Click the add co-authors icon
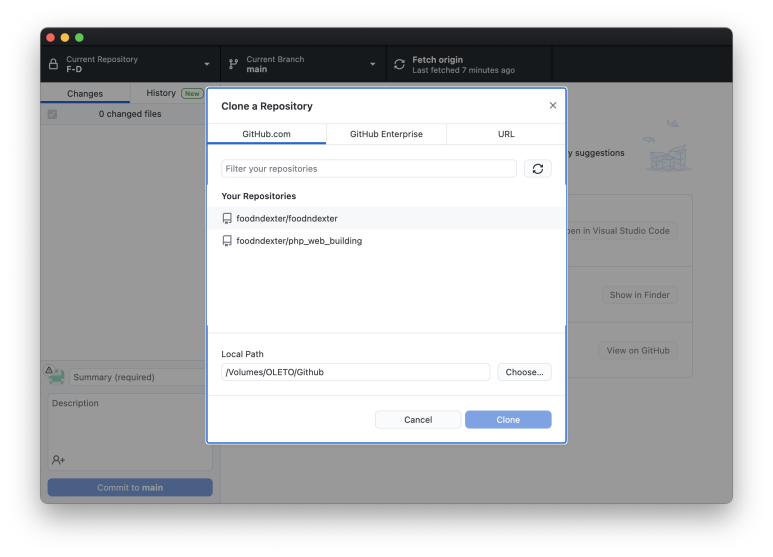773x557 pixels. (58, 460)
